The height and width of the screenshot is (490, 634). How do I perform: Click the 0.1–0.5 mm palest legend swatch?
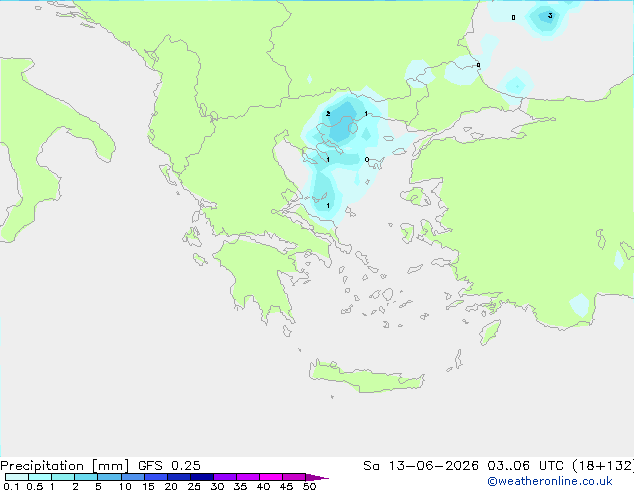(x=17, y=477)
